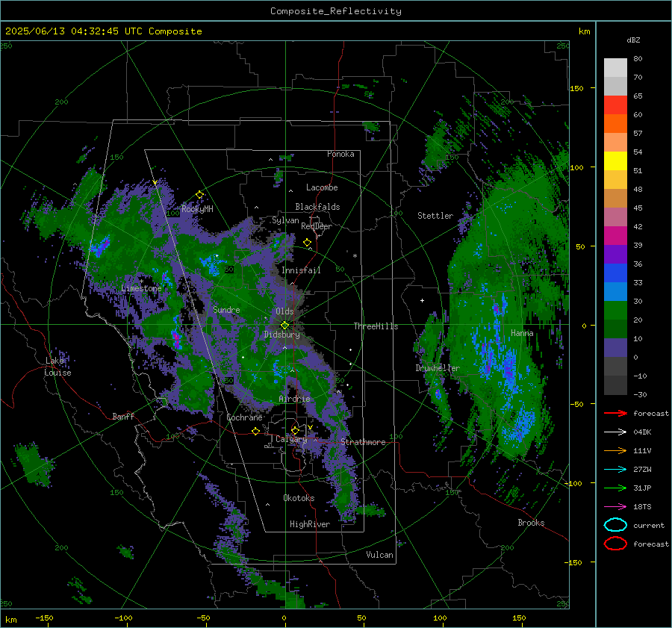Click the cyan 27ZW arrow icon
672x628 pixels.
pyautogui.click(x=615, y=470)
